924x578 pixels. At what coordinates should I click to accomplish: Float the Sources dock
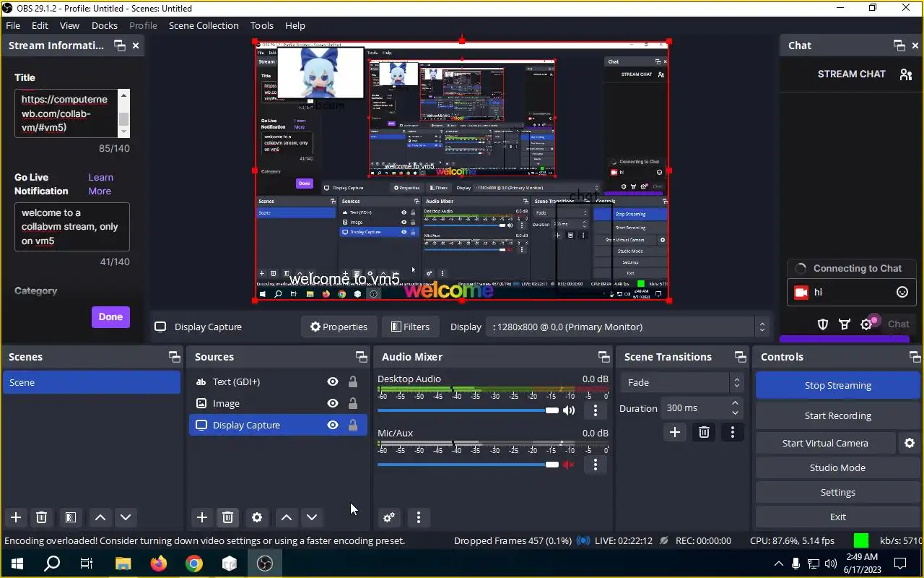pos(361,357)
